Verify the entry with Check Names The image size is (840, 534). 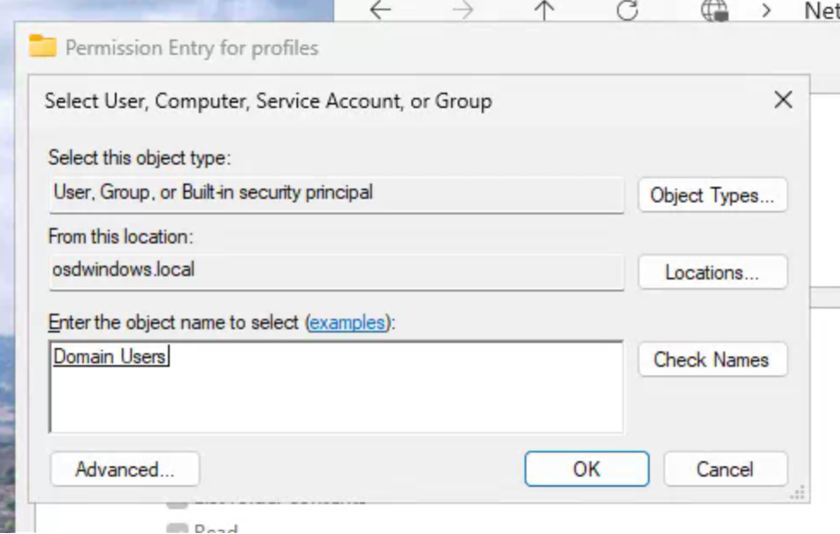coord(712,360)
